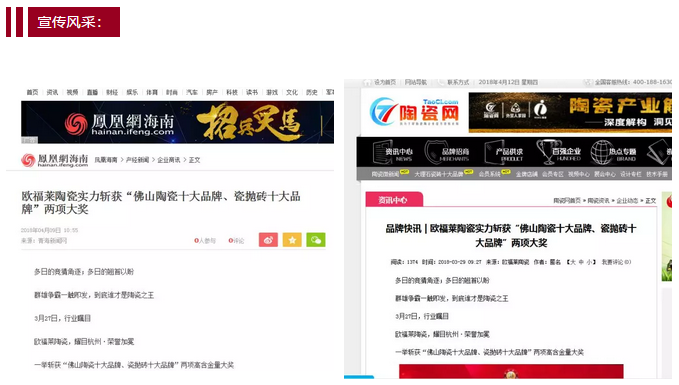Open 娱乐 in ifeng top navigation

(132, 92)
